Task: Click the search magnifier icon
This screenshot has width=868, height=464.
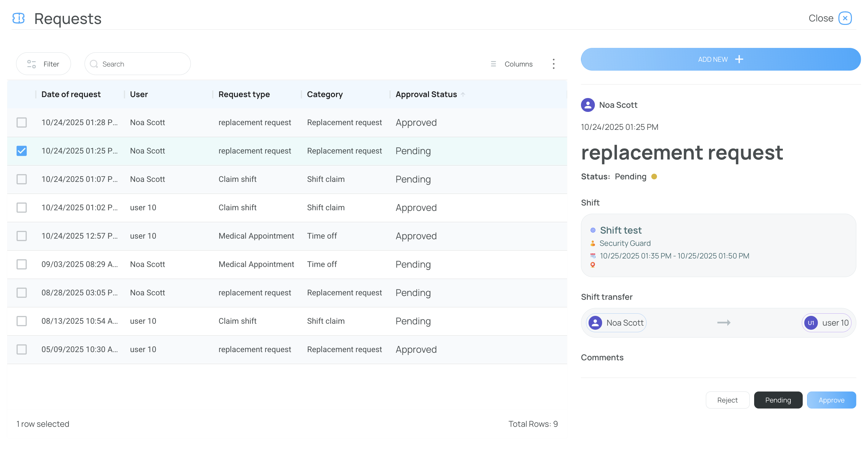Action: [94, 64]
